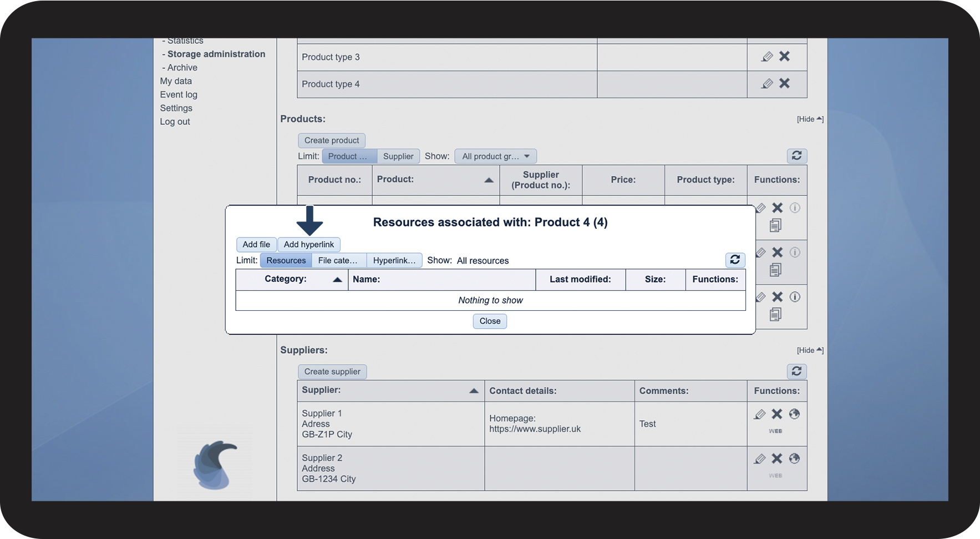Screen dimensions: 980x539
Task: Delete Product type 4 using the X icon
Action: [x=784, y=83]
